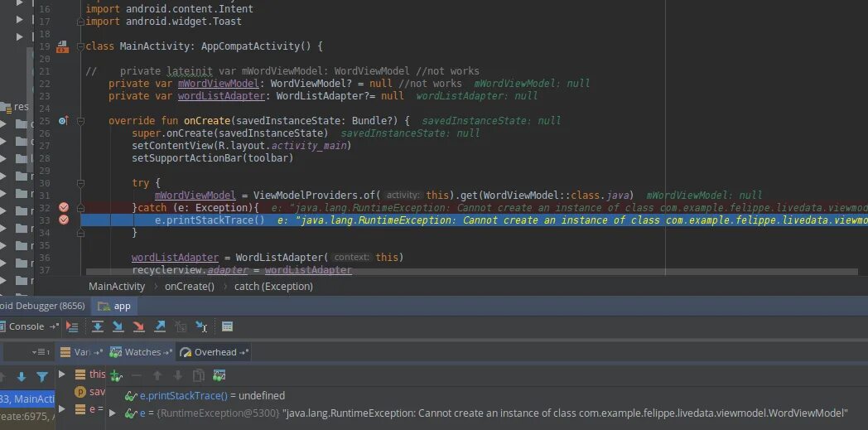Click the Move Watch Up arrow

coord(157,376)
